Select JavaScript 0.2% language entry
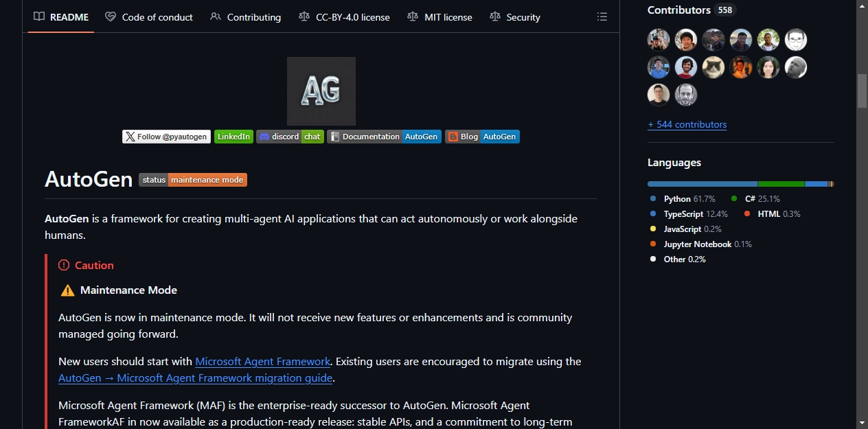 coord(685,229)
